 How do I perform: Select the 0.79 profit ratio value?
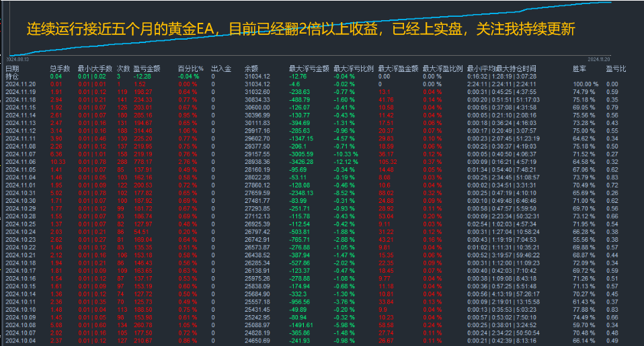pos(612,107)
